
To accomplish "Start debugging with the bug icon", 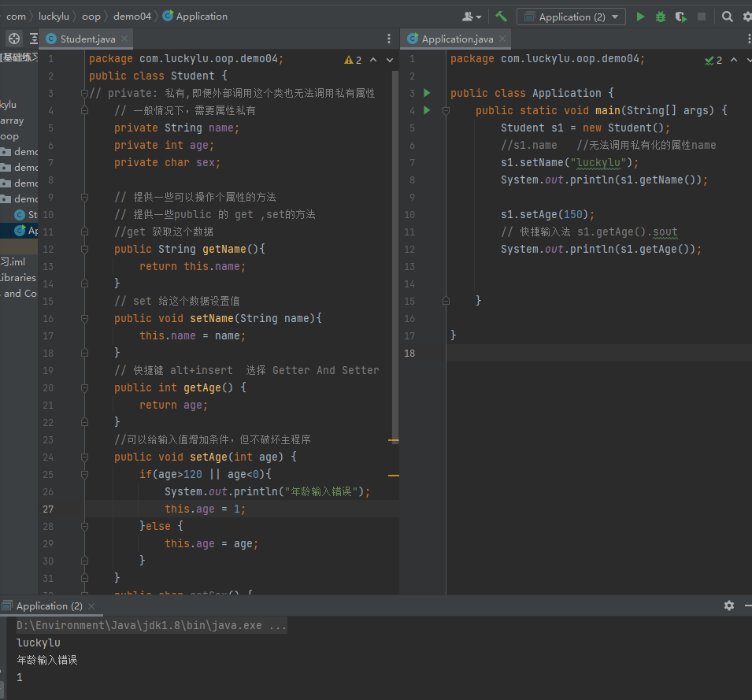I will 661,17.
